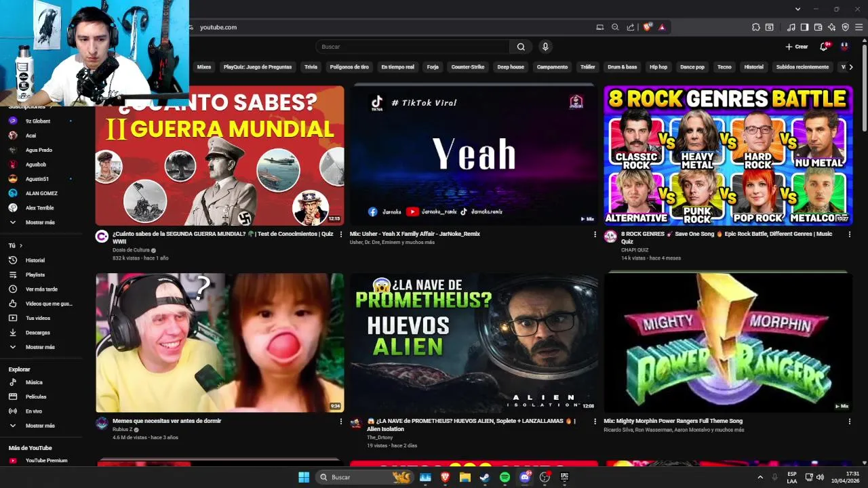Play the Prometheus Huevos Alien thumbnail
The height and width of the screenshot is (488, 868).
(474, 342)
